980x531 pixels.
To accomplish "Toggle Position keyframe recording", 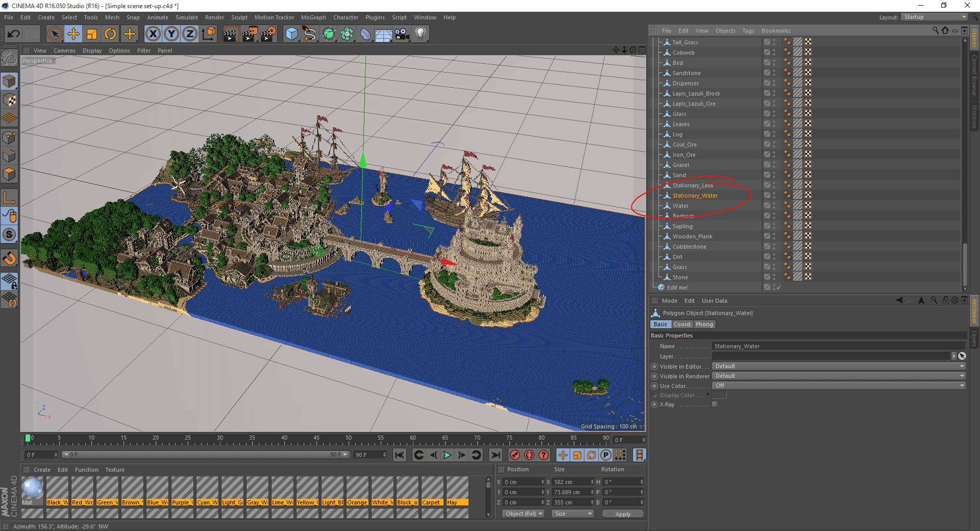I will 562,455.
